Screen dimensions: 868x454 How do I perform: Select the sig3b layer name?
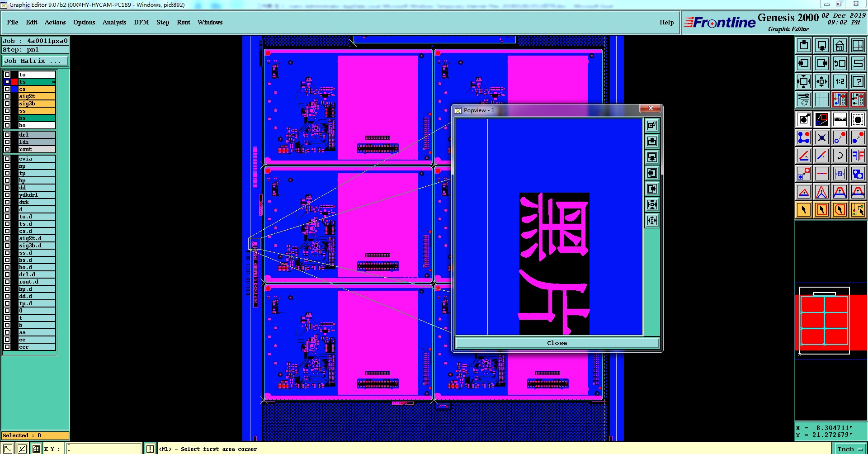[x=37, y=104]
